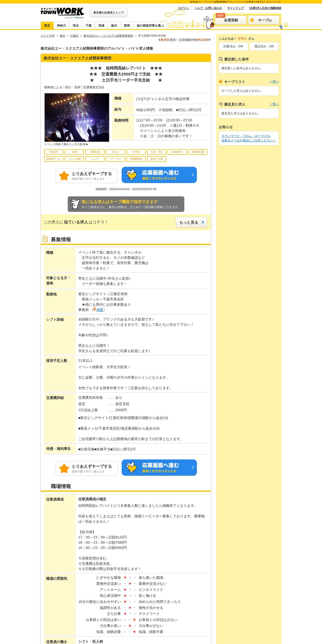Click the 長期歓迎 tag
This screenshot has height=644, width=322.
pyautogui.click(x=95, y=152)
